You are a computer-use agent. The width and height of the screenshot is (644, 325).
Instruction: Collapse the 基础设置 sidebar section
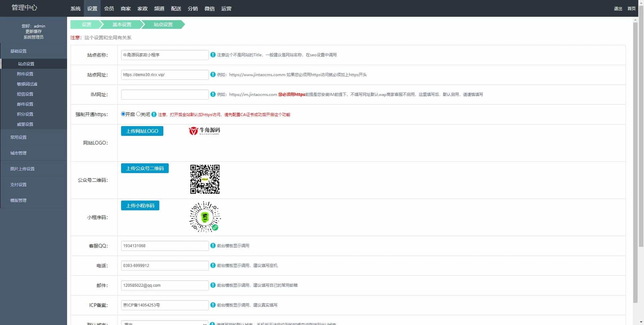(18, 51)
